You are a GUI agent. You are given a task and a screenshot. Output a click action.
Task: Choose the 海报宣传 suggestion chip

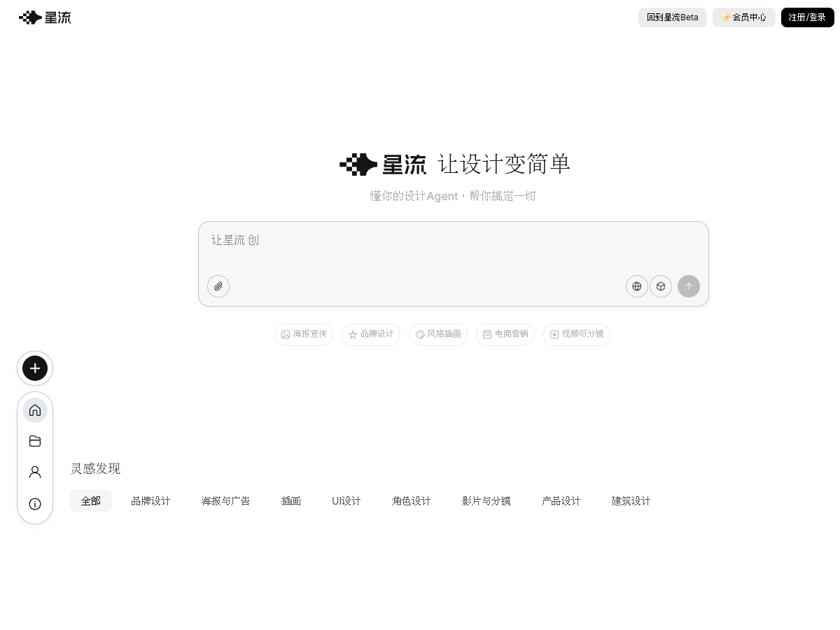pos(304,334)
